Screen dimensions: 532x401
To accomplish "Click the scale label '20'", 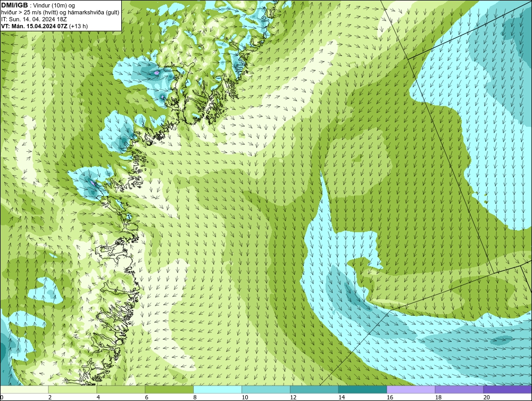I will point(487,397).
